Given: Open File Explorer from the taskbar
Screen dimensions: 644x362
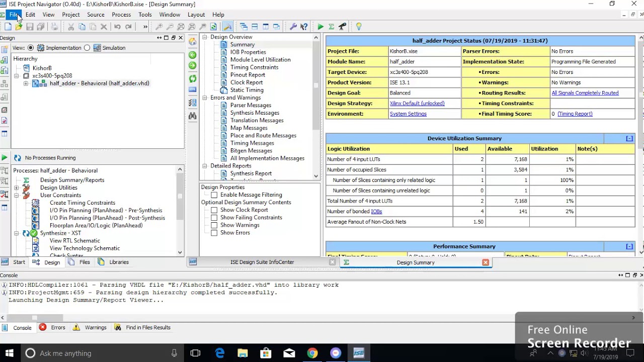Looking at the screenshot, I should tap(243, 353).
